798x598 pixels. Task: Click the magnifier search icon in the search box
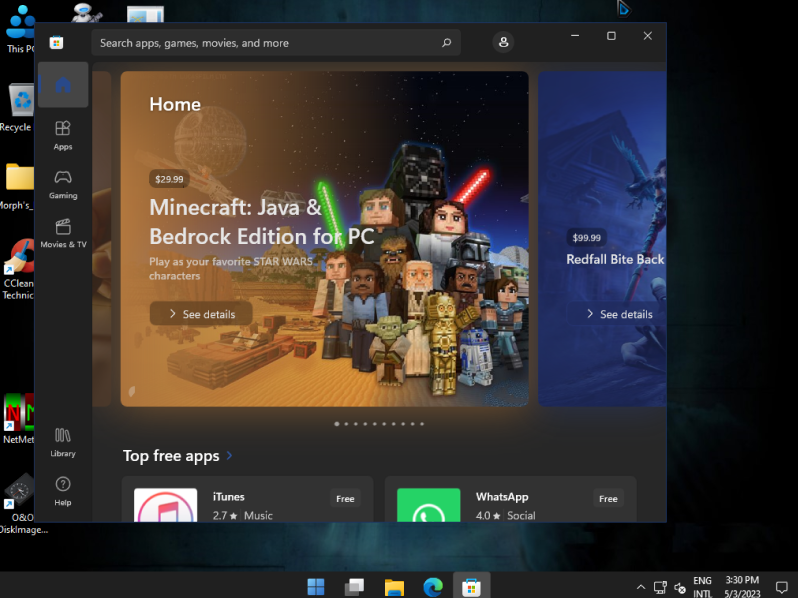(446, 43)
